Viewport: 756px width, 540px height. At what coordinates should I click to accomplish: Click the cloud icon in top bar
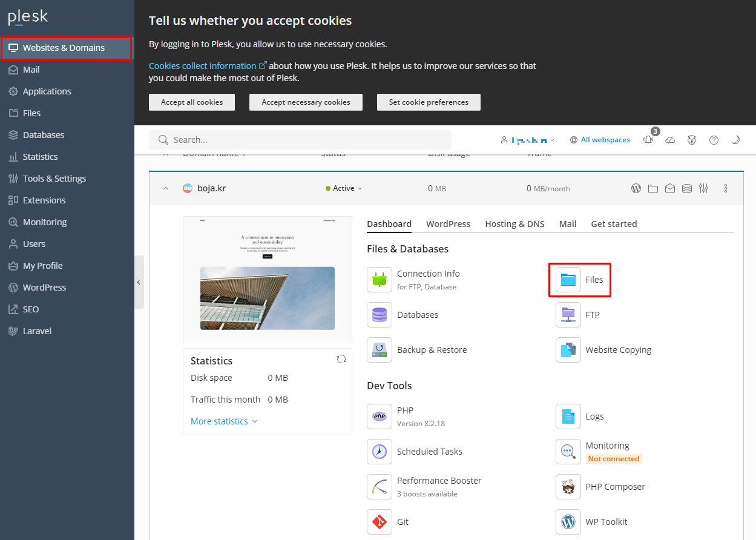tap(670, 140)
